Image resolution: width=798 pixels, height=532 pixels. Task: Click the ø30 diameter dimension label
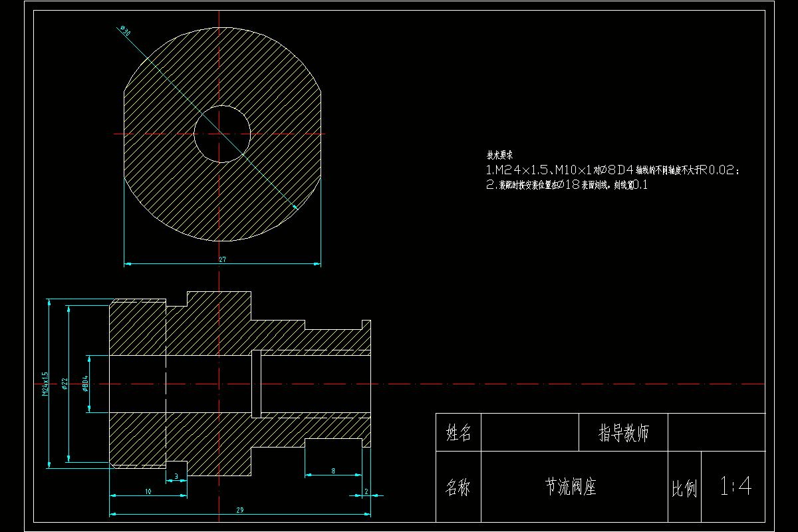[x=125, y=31]
